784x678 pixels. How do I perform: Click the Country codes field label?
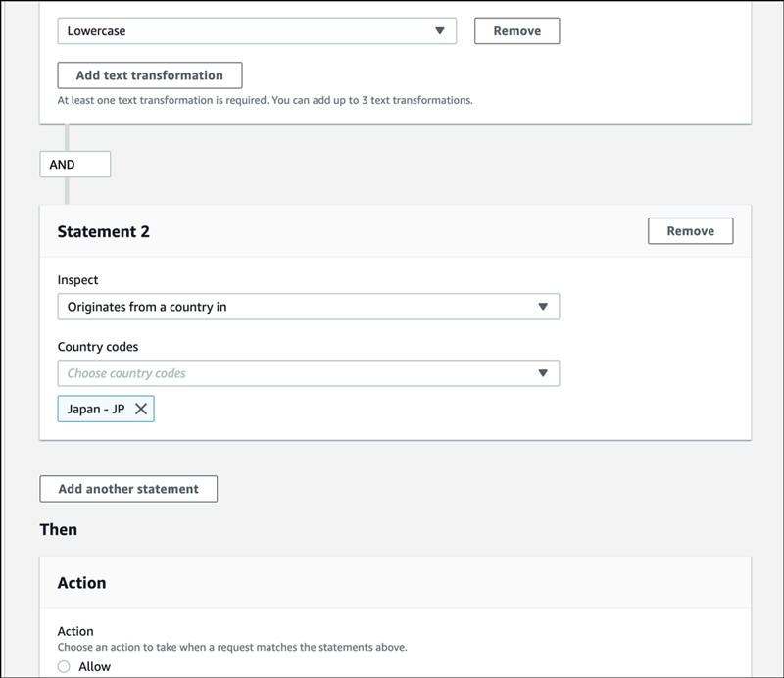[x=98, y=347]
